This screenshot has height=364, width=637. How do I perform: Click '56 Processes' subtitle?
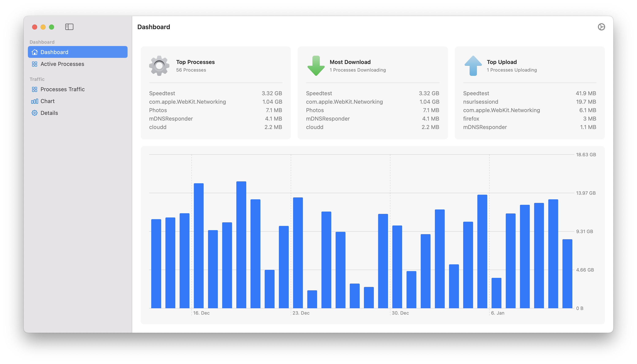tap(191, 70)
